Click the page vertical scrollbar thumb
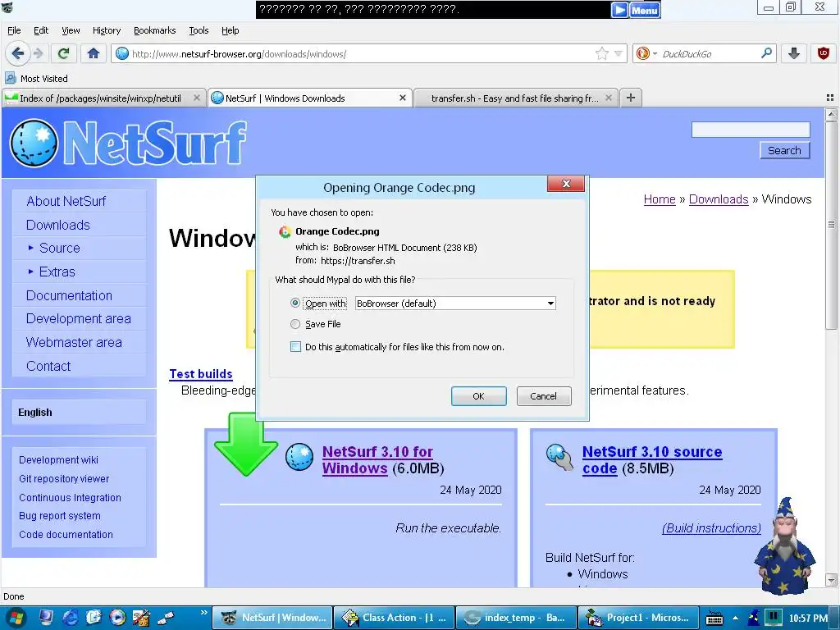Viewport: 840px width, 630px height. point(831,225)
